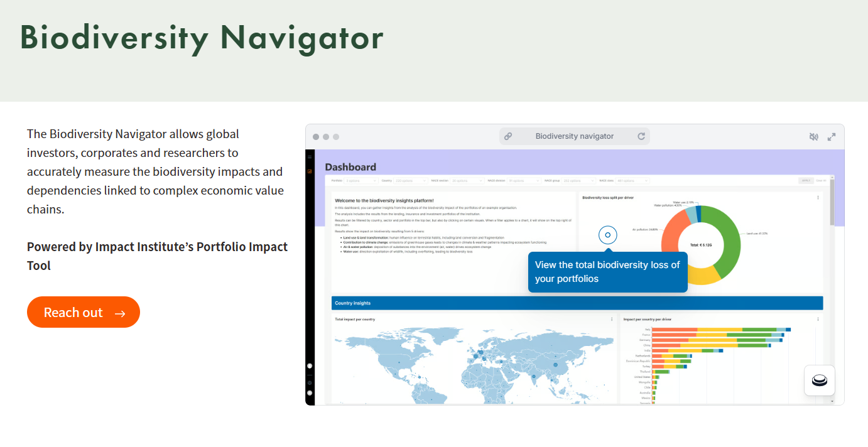Reload the Biodiversity navigator demo
Screen dimensions: 868x447
[641, 136]
